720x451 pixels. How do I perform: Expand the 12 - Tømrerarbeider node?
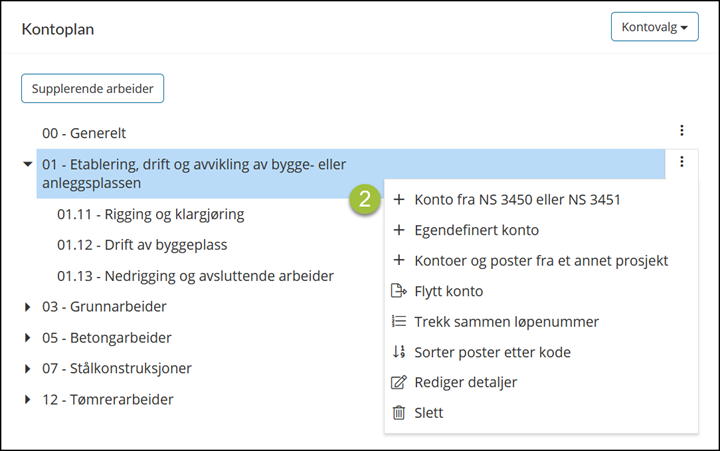coord(28,400)
